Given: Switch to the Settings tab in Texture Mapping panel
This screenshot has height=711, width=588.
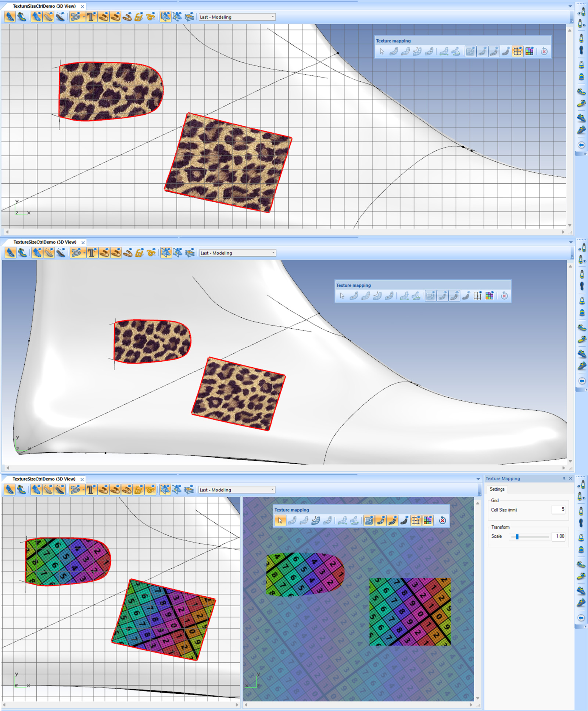Looking at the screenshot, I should point(497,489).
